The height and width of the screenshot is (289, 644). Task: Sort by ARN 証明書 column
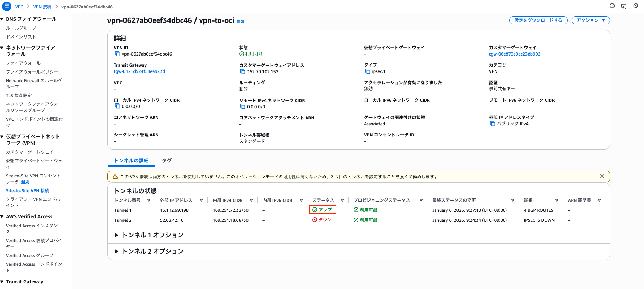pyautogui.click(x=599, y=200)
